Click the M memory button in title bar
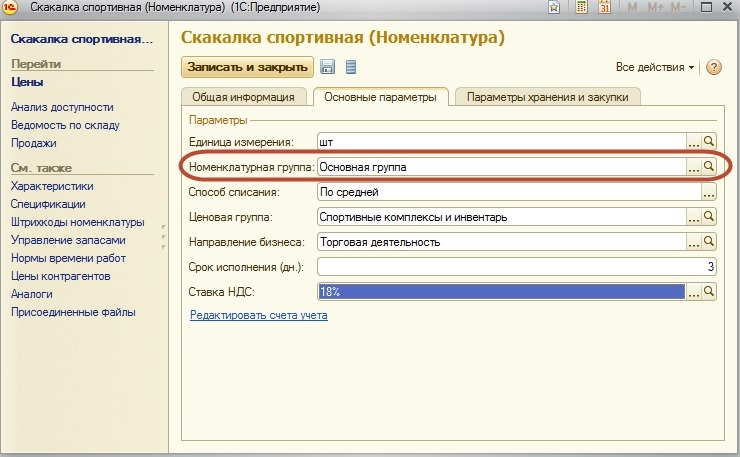740x457 pixels. click(632, 7)
